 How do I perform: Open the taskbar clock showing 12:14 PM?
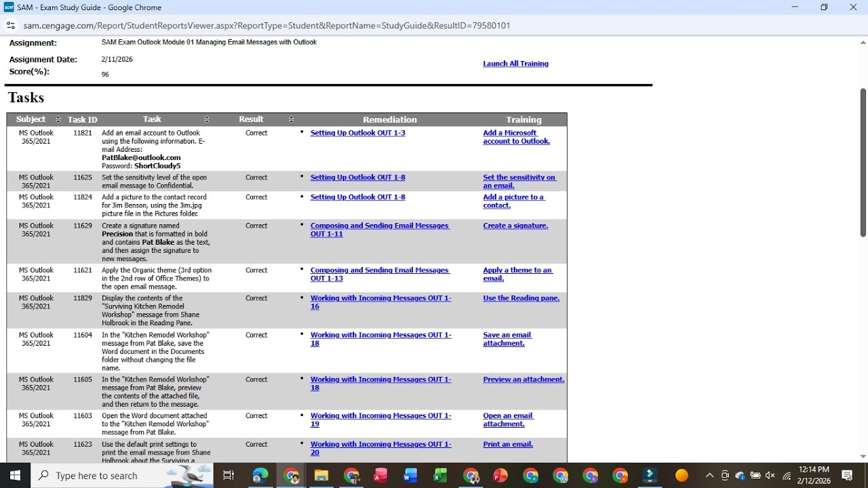pyautogui.click(x=814, y=475)
